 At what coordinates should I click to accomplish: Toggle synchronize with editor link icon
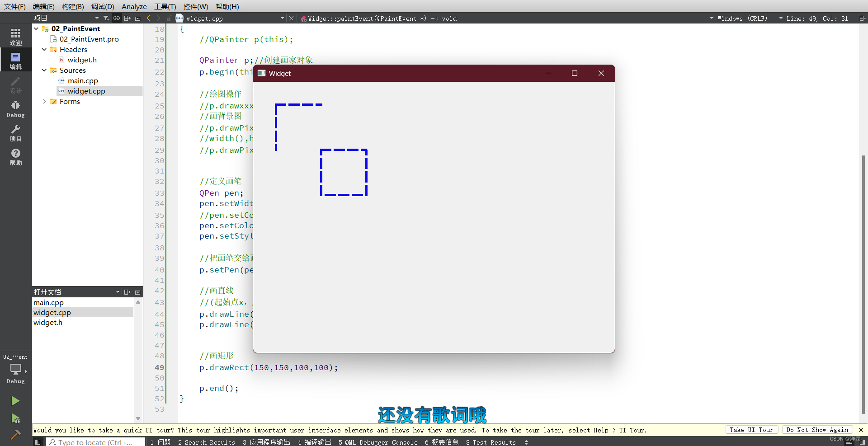coord(117,18)
